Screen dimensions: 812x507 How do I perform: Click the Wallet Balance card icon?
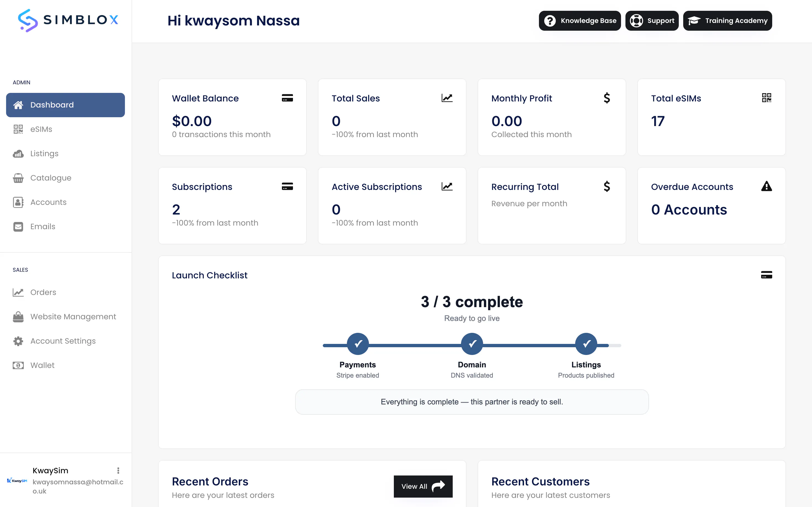click(287, 98)
